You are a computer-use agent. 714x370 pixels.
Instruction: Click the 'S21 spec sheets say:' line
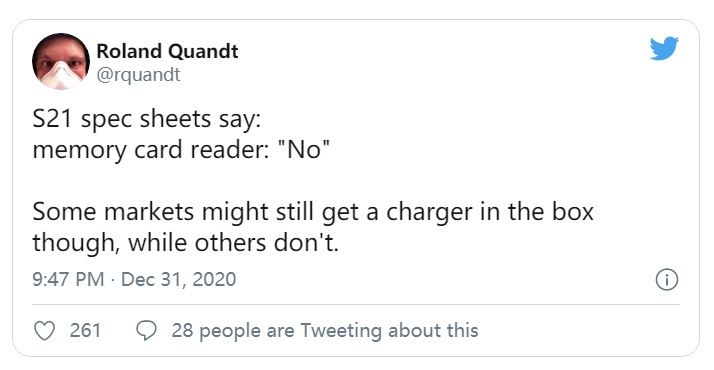(147, 120)
